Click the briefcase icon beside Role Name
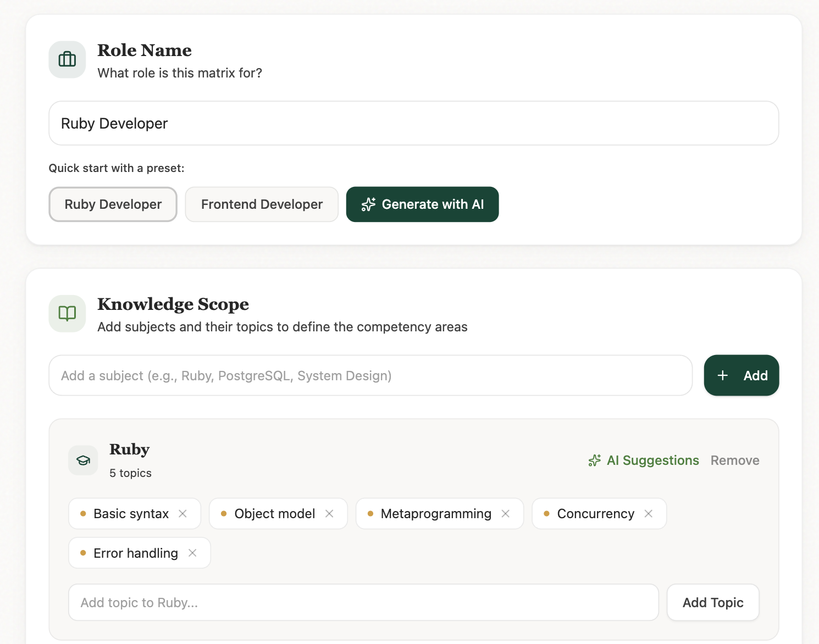Image resolution: width=819 pixels, height=644 pixels. (67, 59)
